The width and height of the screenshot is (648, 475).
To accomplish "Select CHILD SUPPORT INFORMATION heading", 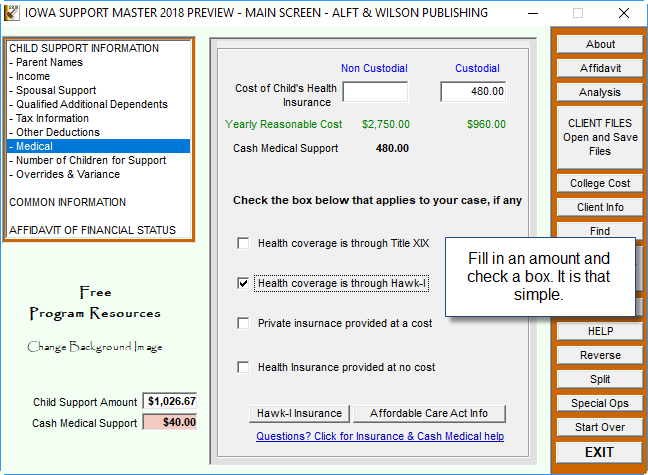I will [98, 48].
